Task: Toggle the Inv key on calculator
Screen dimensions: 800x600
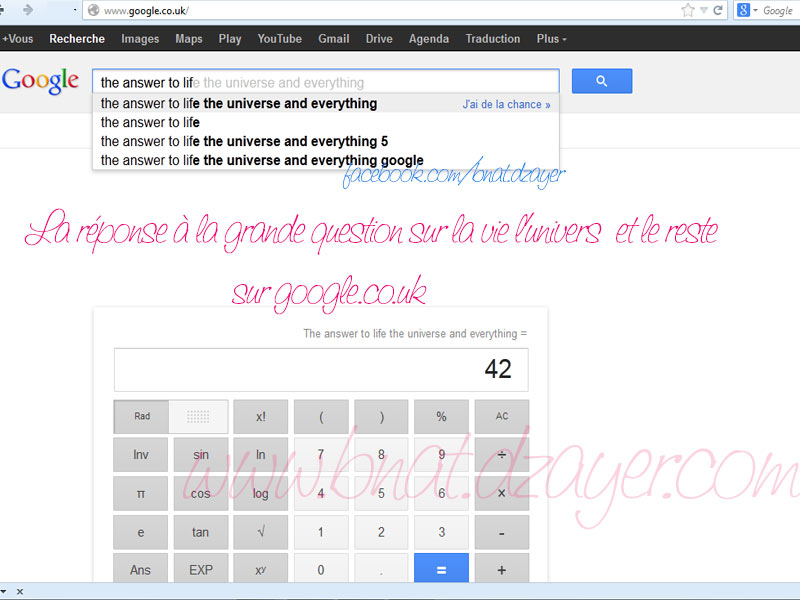Action: point(140,455)
